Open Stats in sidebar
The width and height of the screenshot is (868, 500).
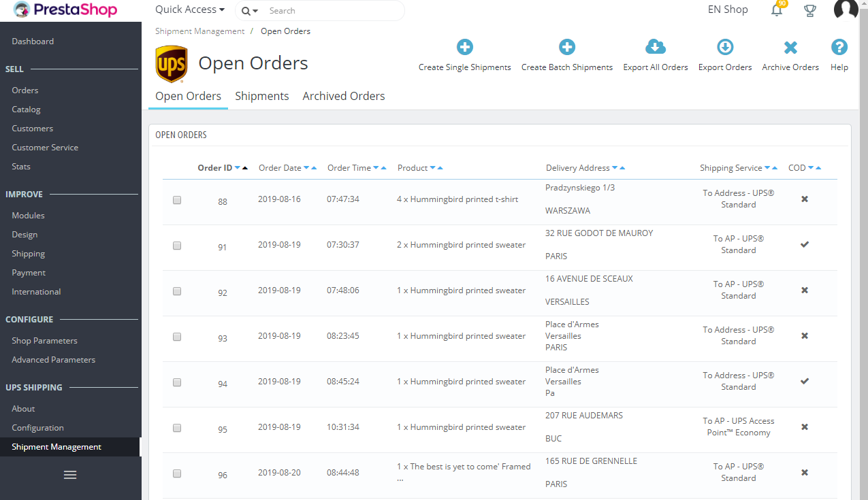point(21,167)
